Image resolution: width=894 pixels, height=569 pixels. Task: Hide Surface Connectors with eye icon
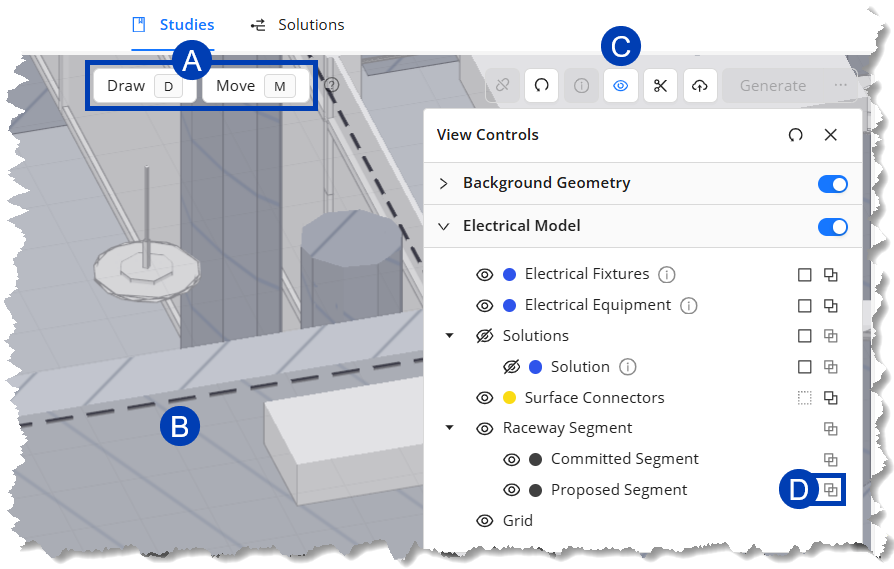(x=485, y=397)
